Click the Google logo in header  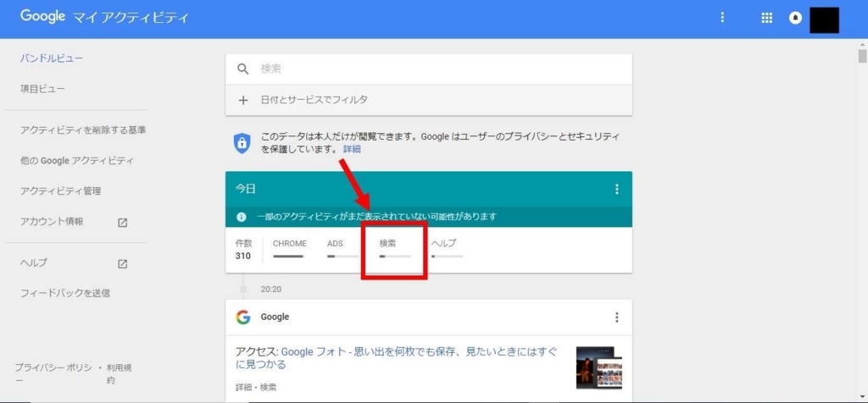(x=43, y=17)
